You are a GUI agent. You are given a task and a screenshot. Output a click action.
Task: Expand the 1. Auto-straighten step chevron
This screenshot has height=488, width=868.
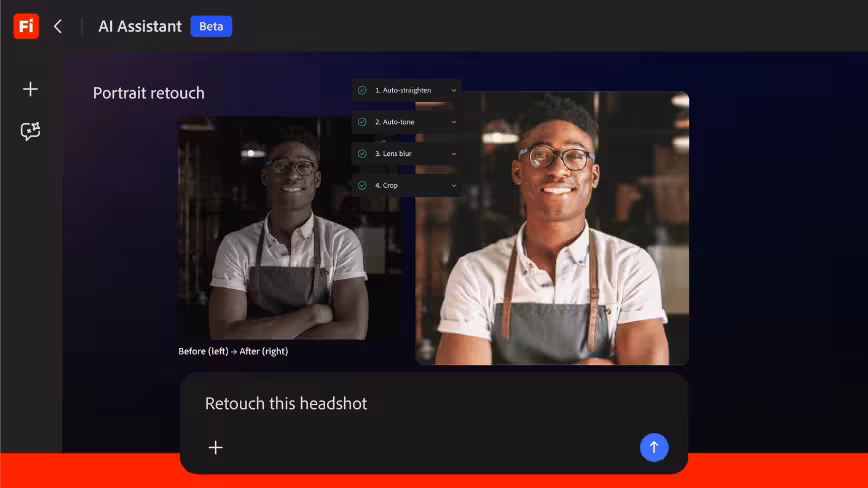453,90
